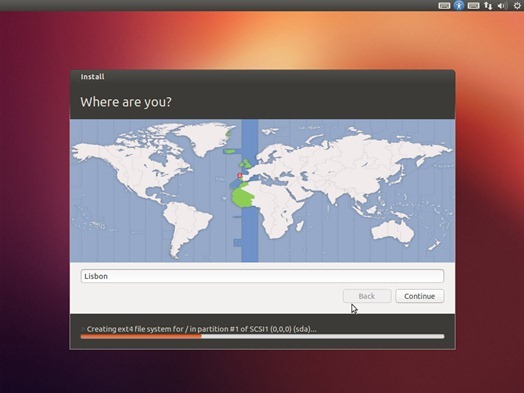This screenshot has width=524, height=393.
Task: Click the keyboard indicator left of accessibility icon
Action: (x=444, y=6)
